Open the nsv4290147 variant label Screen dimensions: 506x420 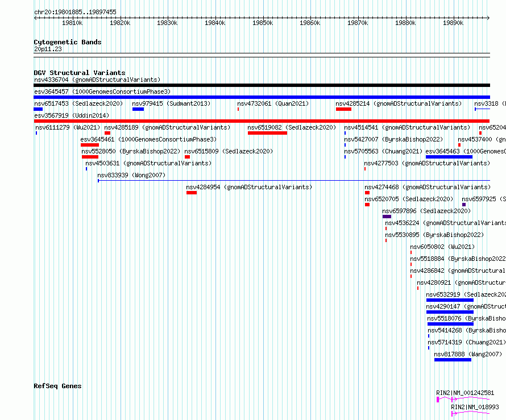click(x=466, y=306)
